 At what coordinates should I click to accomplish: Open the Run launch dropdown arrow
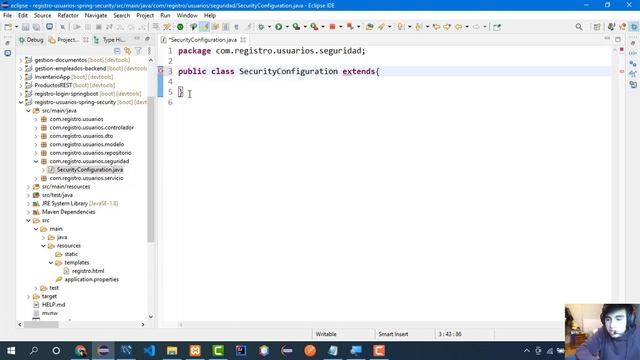point(287,27)
